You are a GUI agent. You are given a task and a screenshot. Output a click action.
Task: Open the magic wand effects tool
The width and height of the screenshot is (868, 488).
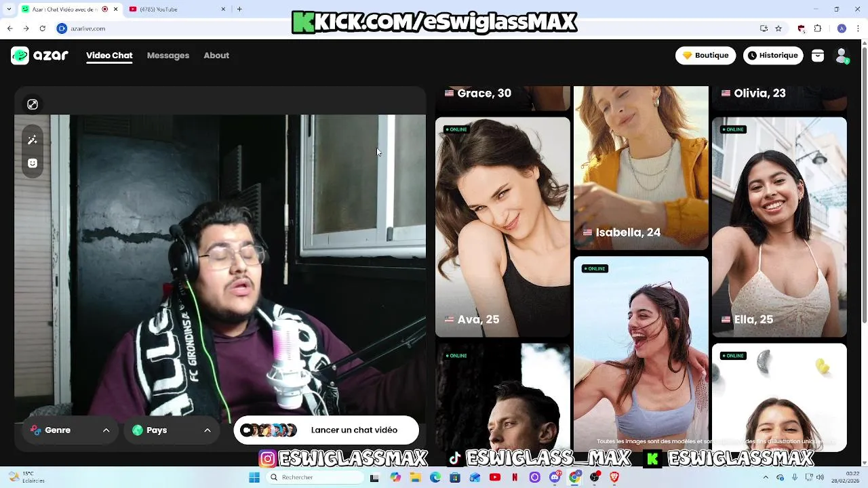pos(33,140)
